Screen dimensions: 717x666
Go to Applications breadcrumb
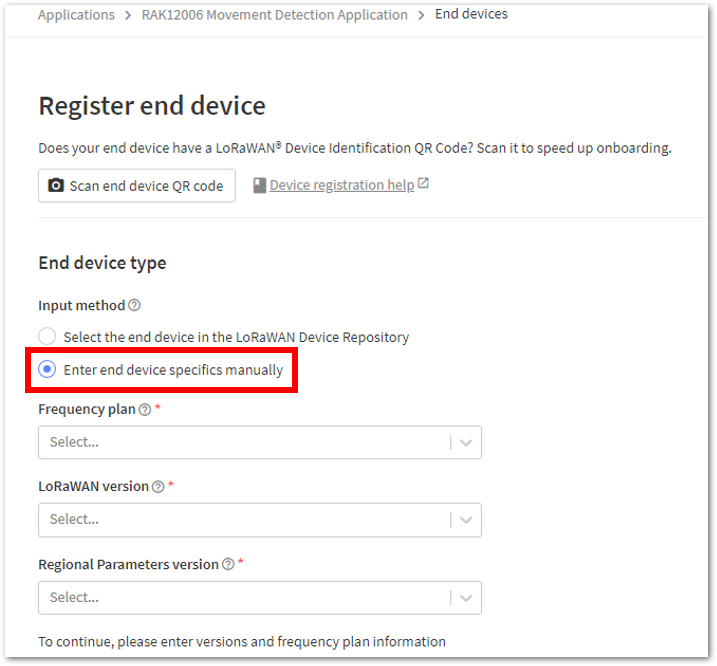tap(76, 15)
